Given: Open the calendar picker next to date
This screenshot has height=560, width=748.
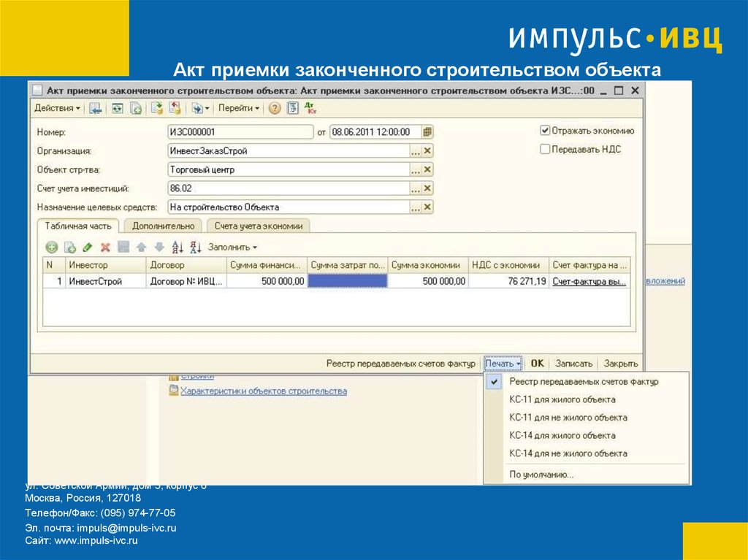Looking at the screenshot, I should pos(427,132).
